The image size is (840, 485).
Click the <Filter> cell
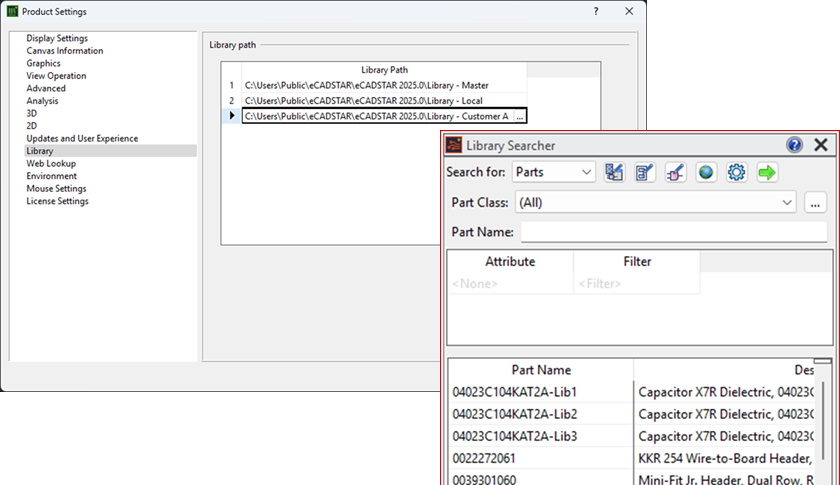[636, 283]
